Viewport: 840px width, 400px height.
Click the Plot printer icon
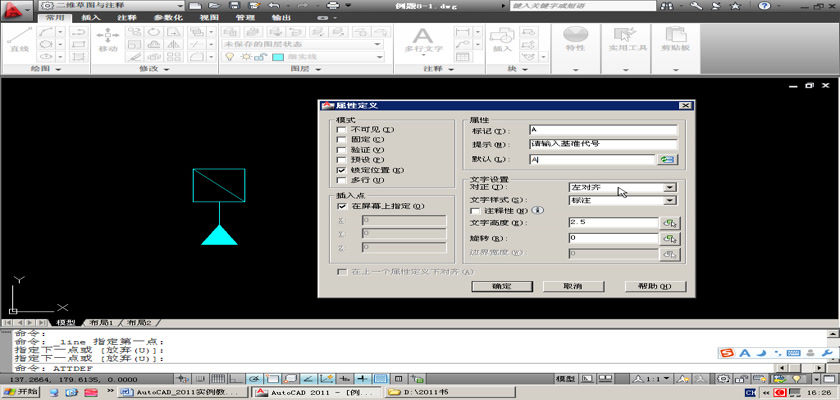[x=333, y=5]
